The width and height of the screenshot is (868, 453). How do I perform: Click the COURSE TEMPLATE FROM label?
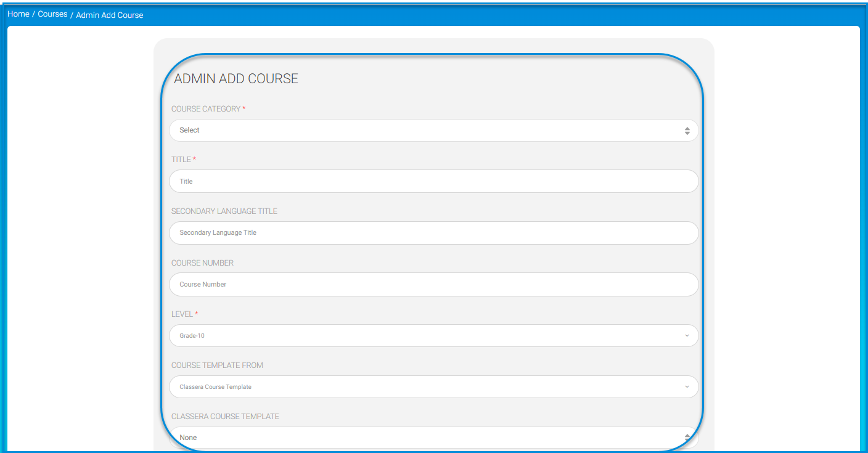tap(217, 365)
